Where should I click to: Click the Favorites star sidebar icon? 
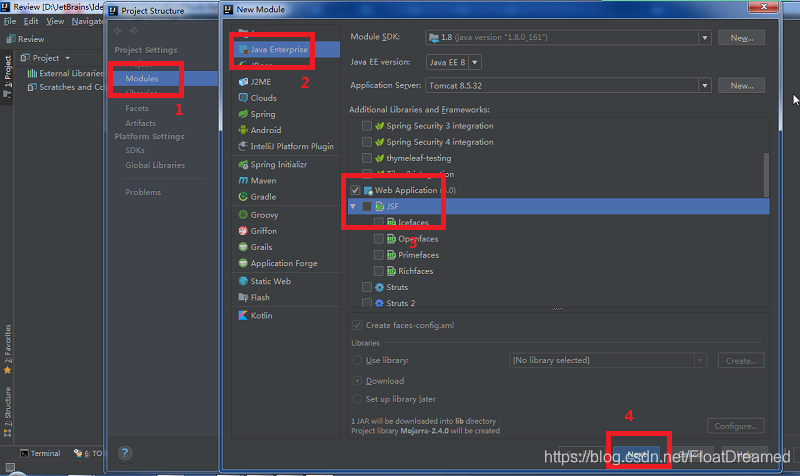tap(7, 370)
